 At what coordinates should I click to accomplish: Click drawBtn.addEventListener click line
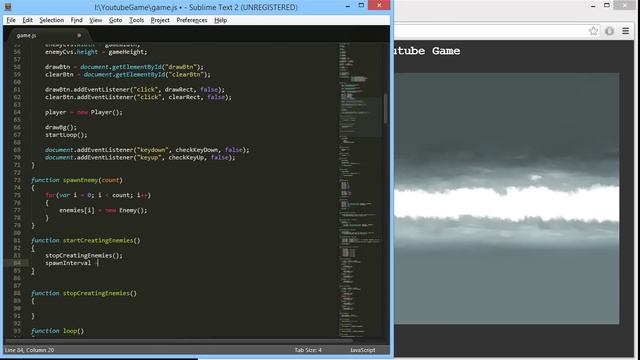pyautogui.click(x=135, y=89)
